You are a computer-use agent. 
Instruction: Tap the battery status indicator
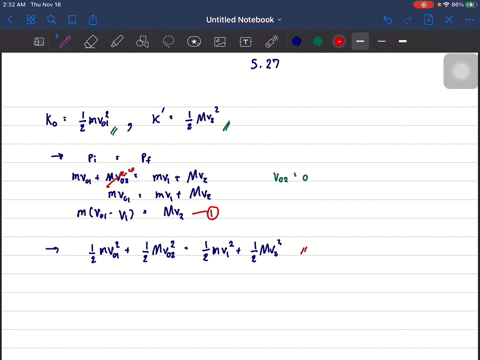click(x=471, y=5)
